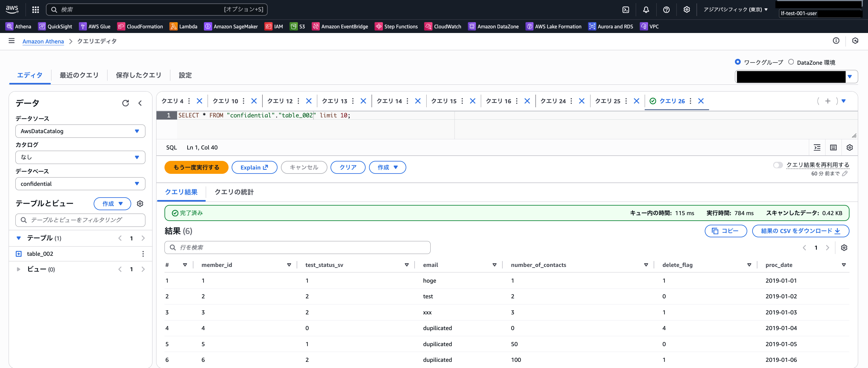Open the データベース confidential dropdown
The width and height of the screenshot is (868, 368).
point(80,184)
